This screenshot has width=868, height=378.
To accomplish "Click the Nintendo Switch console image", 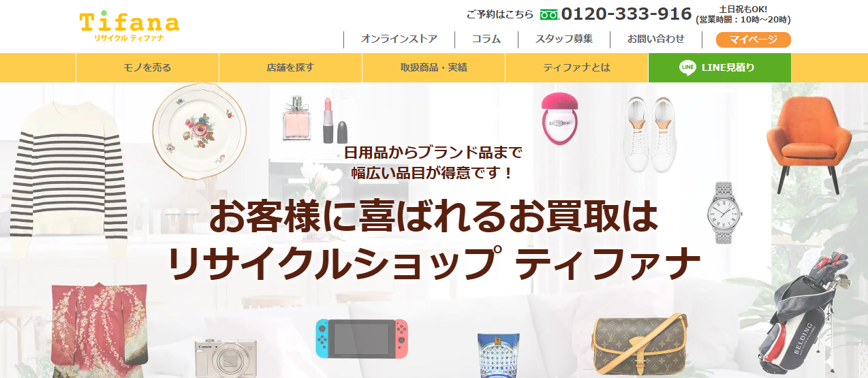I will point(362,338).
